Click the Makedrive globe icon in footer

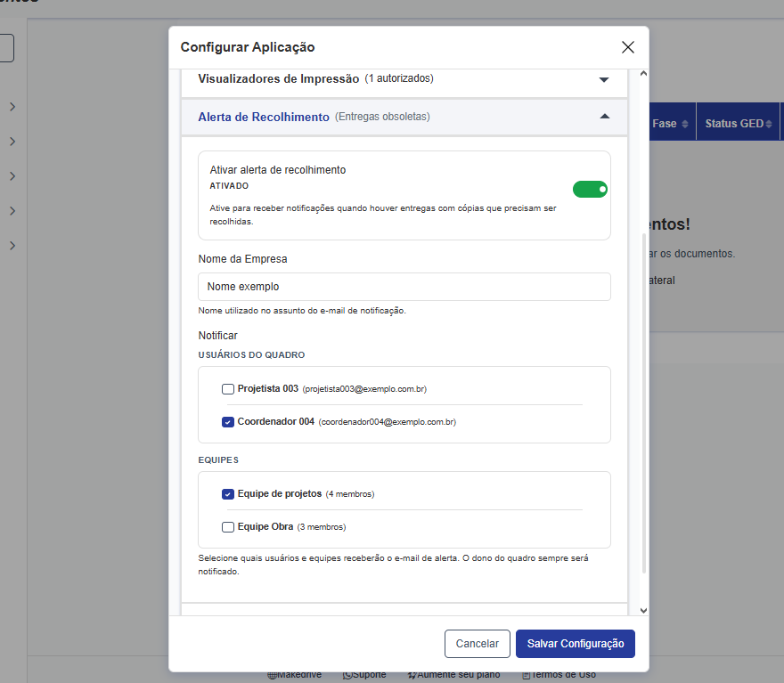point(271,675)
